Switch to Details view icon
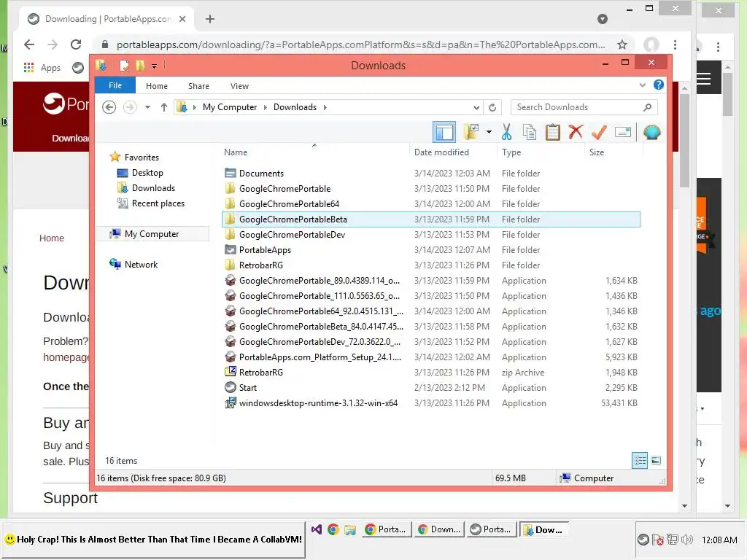747x560 pixels. [x=639, y=460]
